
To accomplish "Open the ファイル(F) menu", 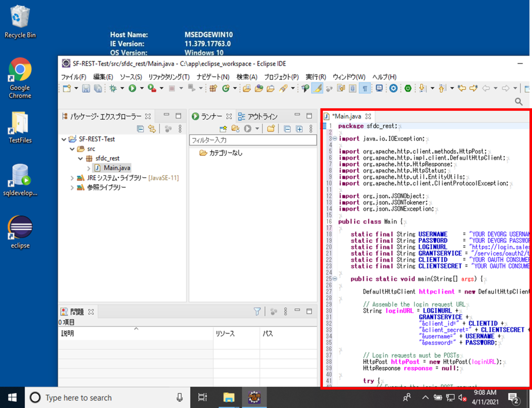I will tap(74, 77).
